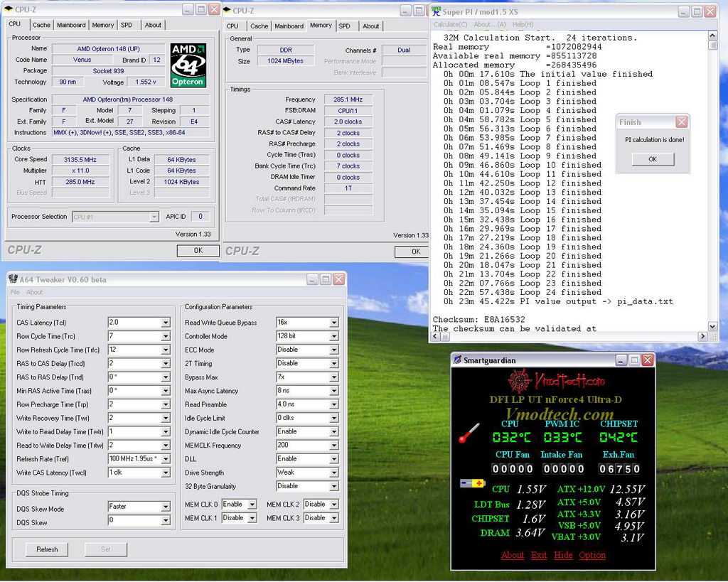Expand the CAS Latency (Tcl) dropdown

[x=166, y=323]
